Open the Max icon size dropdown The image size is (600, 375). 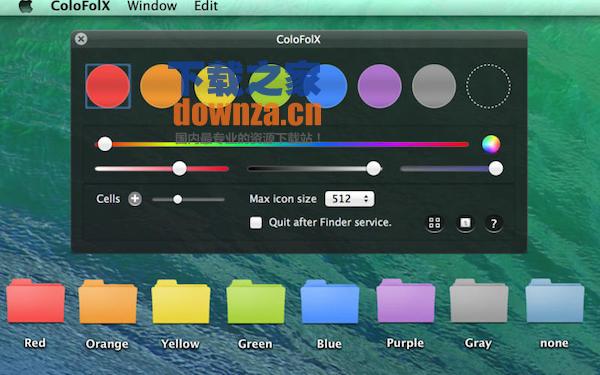click(349, 199)
